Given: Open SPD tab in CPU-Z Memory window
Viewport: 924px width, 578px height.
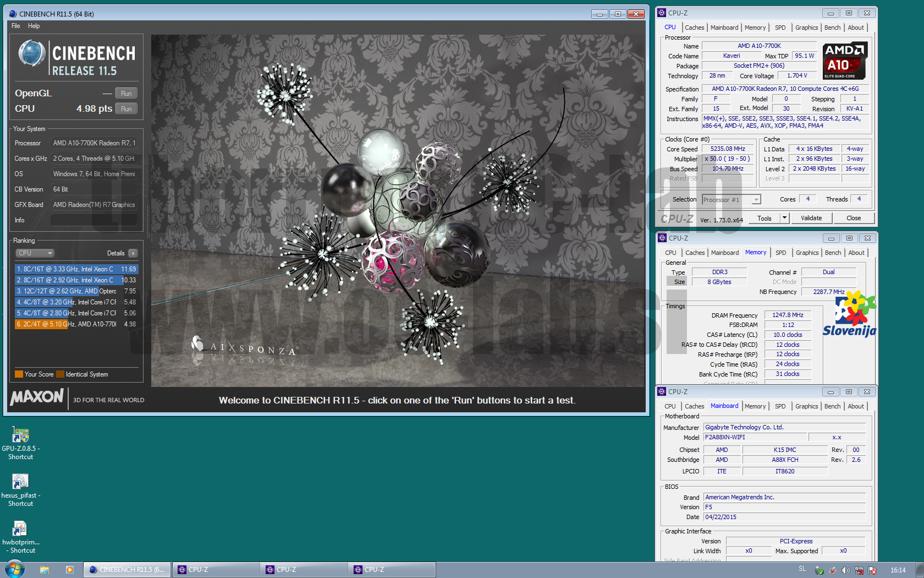Looking at the screenshot, I should (781, 253).
